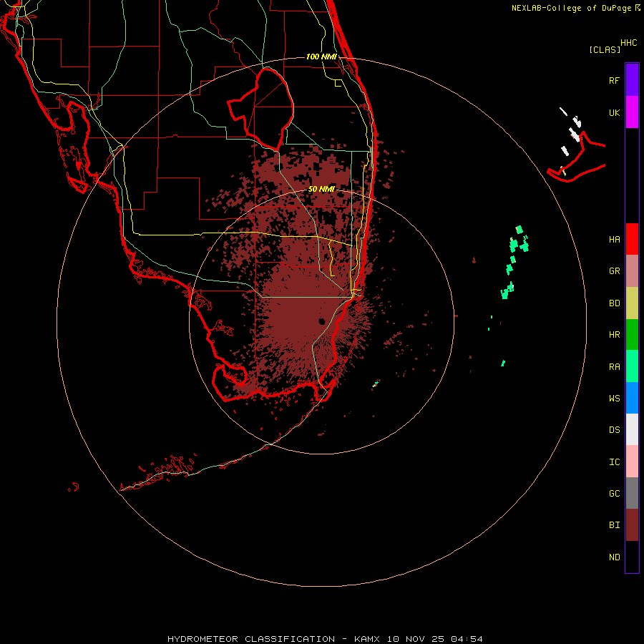Click the RA legend label
Image resolution: width=644 pixels, height=644 pixels.
pyautogui.click(x=614, y=367)
